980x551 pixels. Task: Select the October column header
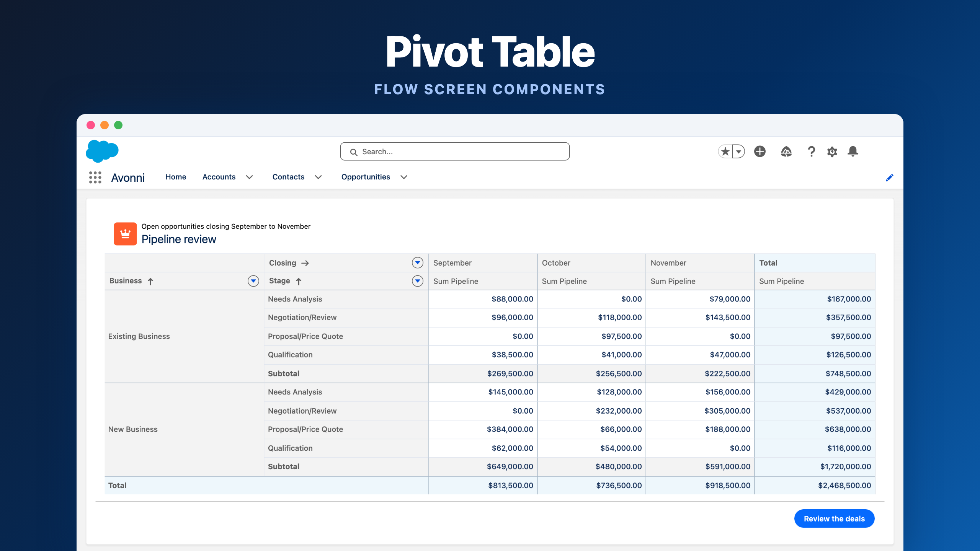591,263
